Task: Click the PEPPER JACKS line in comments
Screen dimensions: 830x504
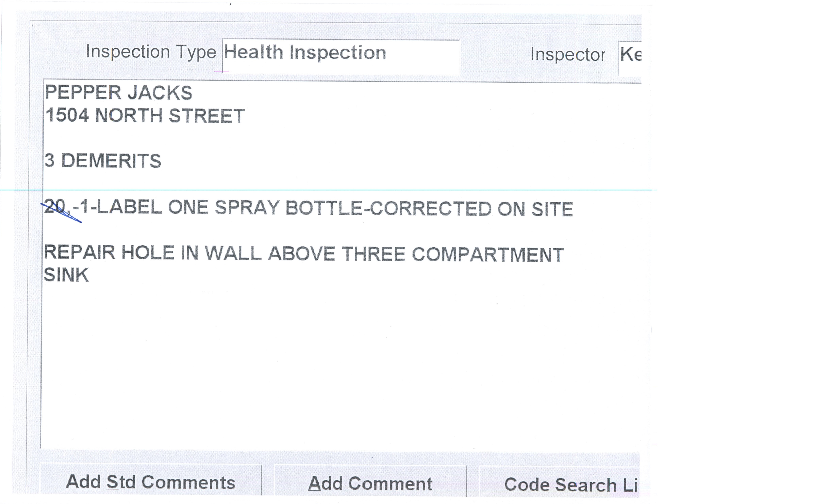Action: click(119, 93)
